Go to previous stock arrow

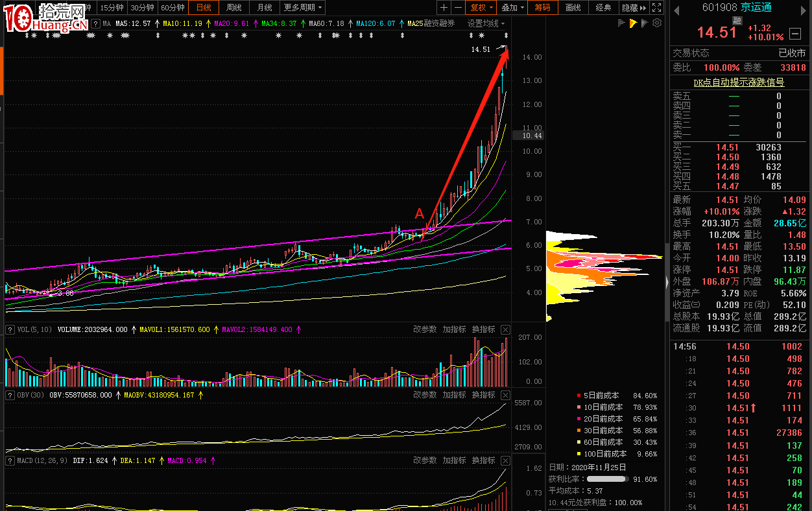tap(676, 9)
